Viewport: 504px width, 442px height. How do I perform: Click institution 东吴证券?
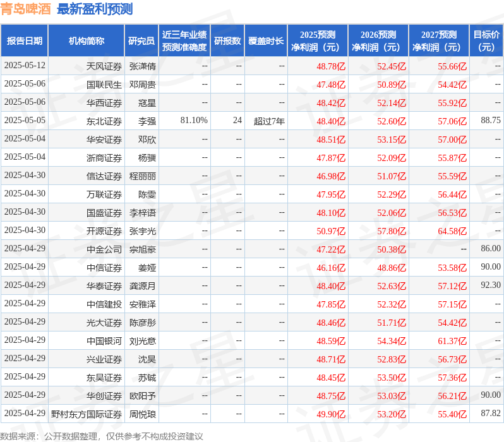click(x=104, y=378)
